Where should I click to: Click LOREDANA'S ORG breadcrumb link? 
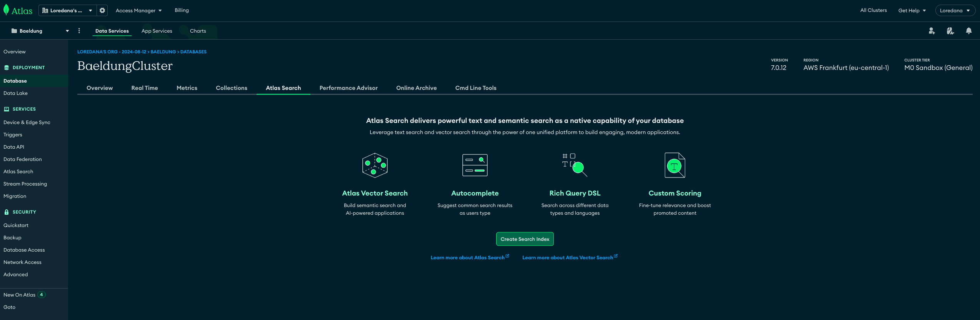tap(112, 52)
